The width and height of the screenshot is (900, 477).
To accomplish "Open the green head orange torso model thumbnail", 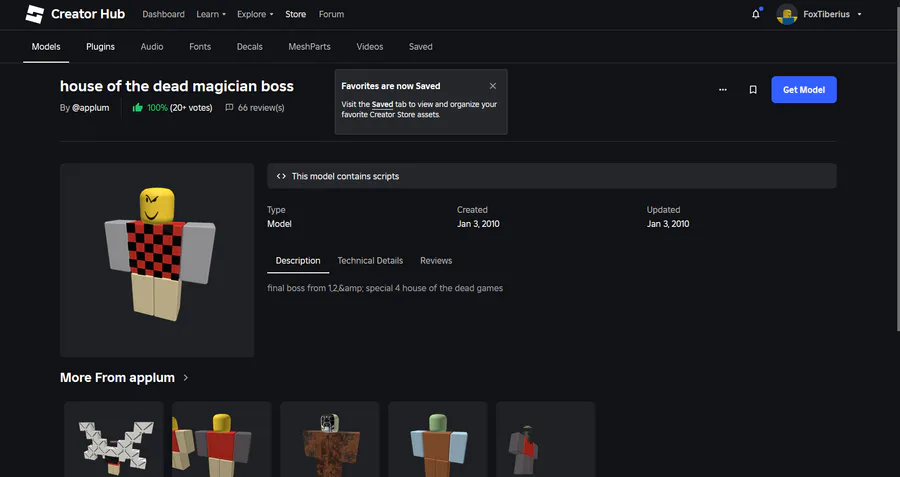I will point(438,440).
